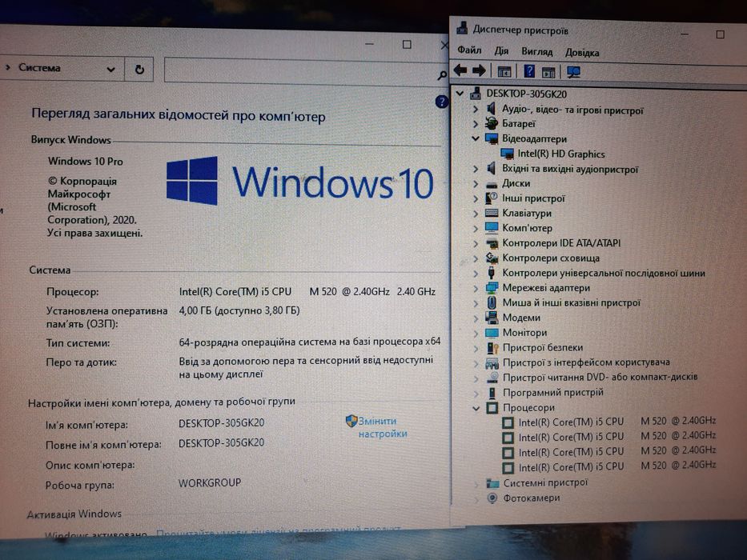Open the Система address bar dropdown
The image size is (747, 560).
point(110,70)
